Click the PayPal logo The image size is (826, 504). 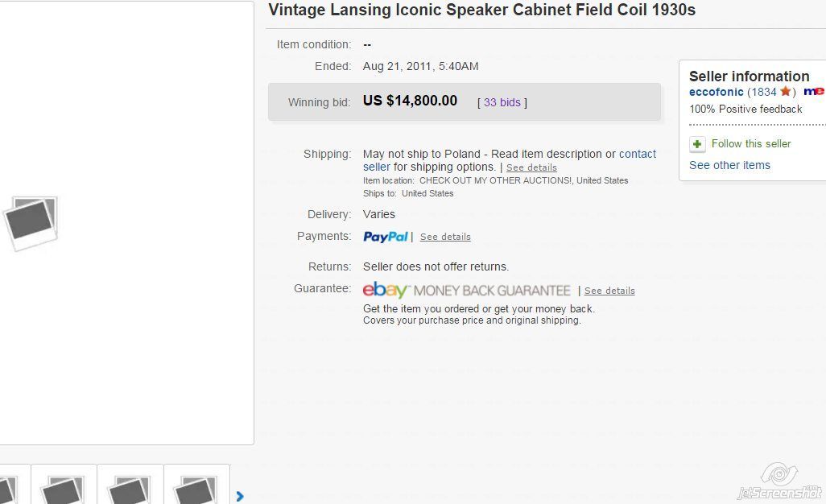coord(386,237)
